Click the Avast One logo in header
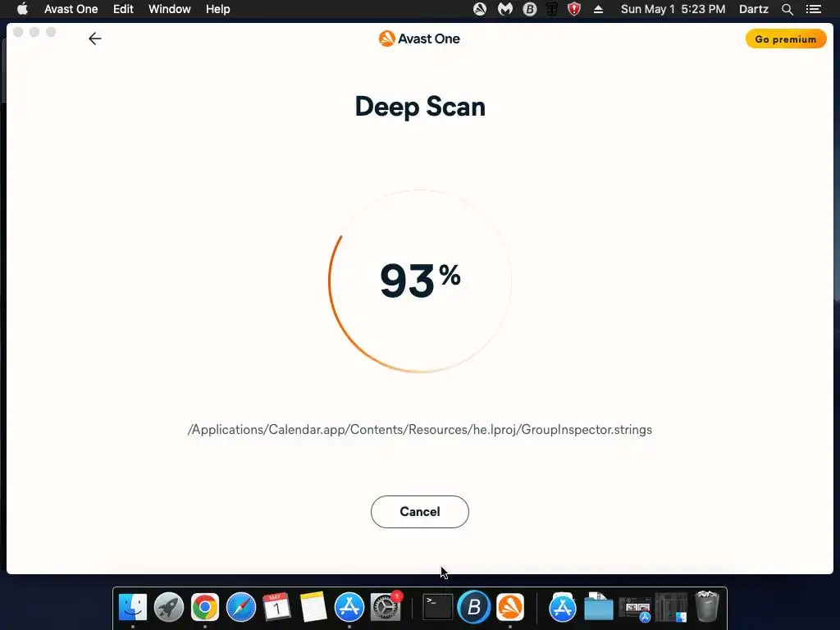 (419, 39)
